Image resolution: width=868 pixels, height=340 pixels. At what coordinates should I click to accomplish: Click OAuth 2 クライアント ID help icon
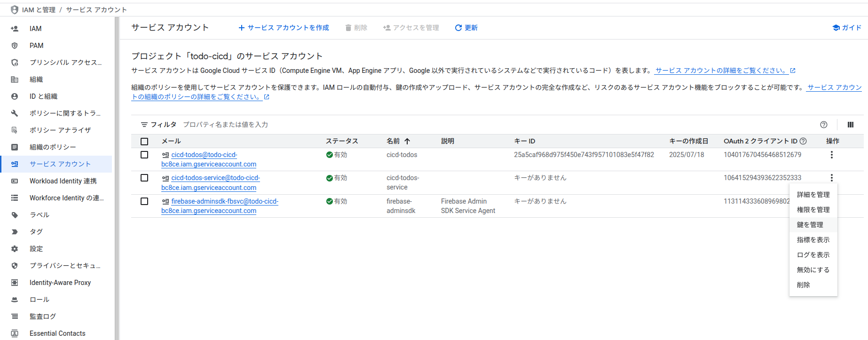click(x=803, y=141)
